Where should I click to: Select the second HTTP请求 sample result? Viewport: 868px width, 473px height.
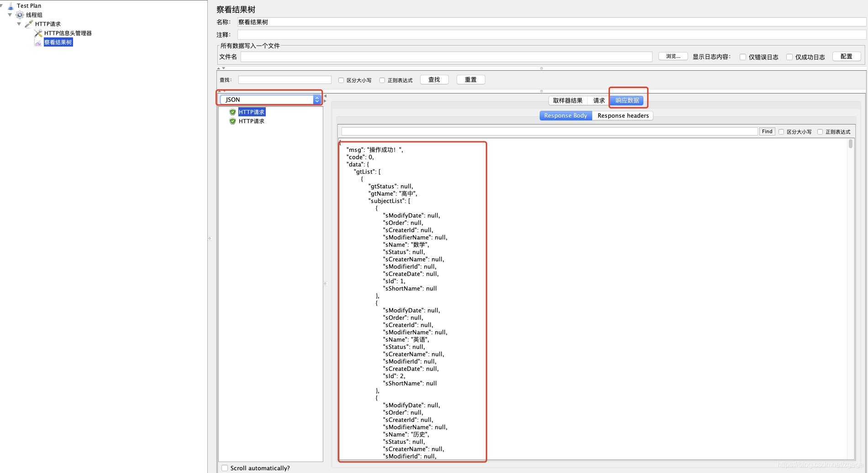point(252,121)
